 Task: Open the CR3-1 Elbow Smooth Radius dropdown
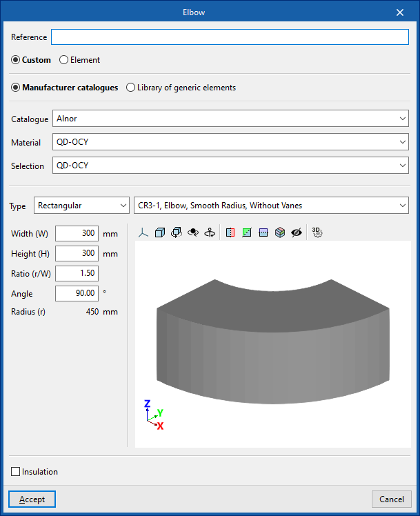point(271,206)
